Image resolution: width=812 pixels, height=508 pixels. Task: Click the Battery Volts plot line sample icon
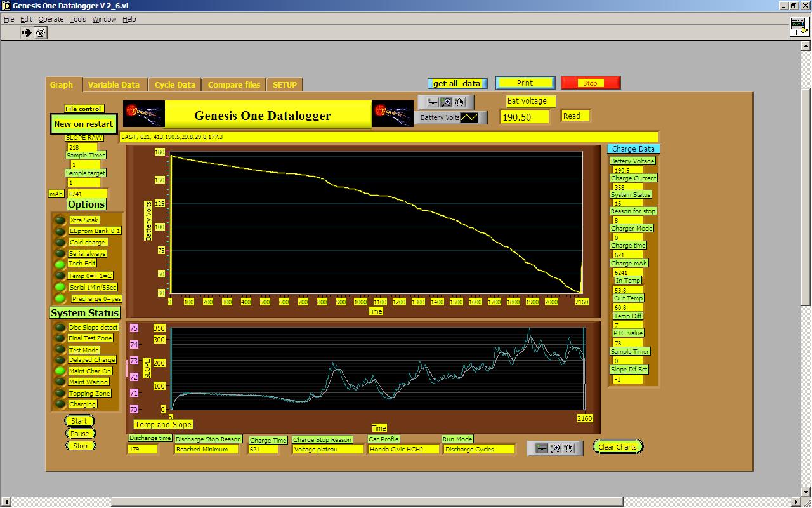point(469,117)
